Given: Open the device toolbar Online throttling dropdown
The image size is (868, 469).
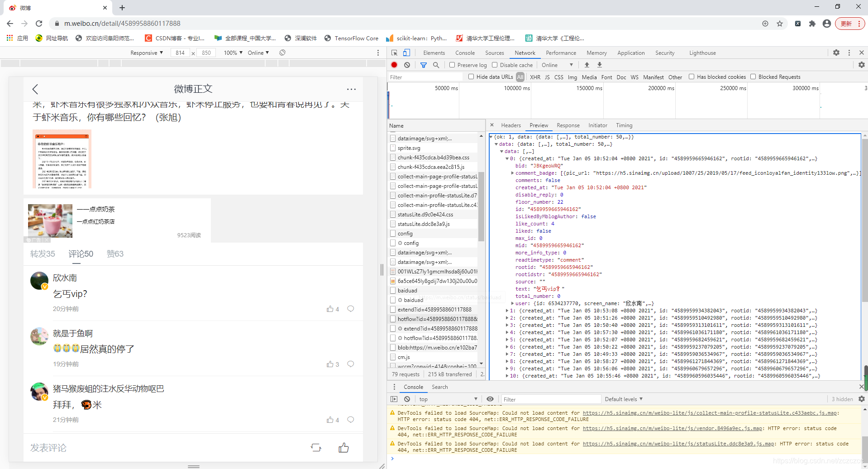Looking at the screenshot, I should tap(258, 53).
